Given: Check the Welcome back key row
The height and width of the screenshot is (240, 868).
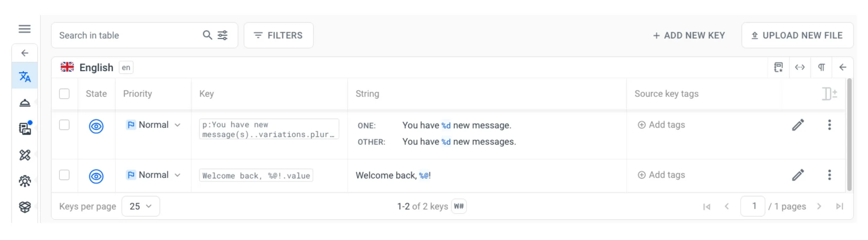Looking at the screenshot, I should click(64, 175).
